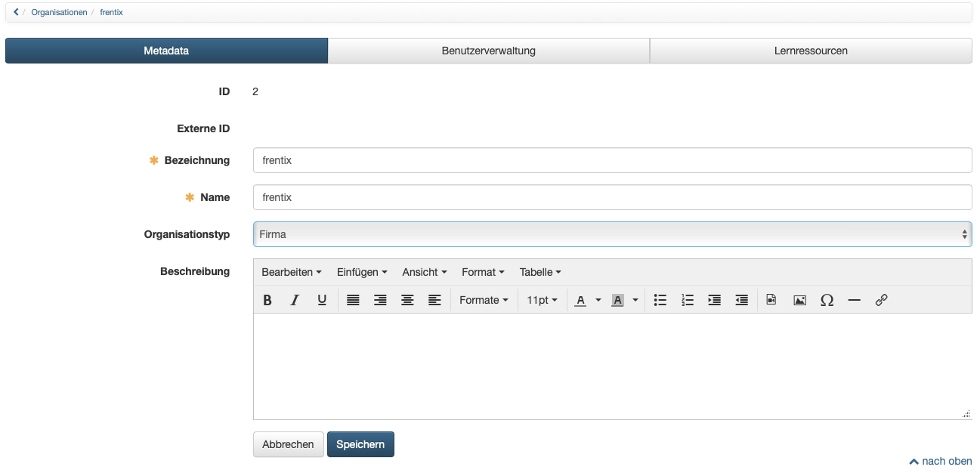The width and height of the screenshot is (980, 473).
Task: Focus the Bezeichnung input field
Action: point(612,160)
